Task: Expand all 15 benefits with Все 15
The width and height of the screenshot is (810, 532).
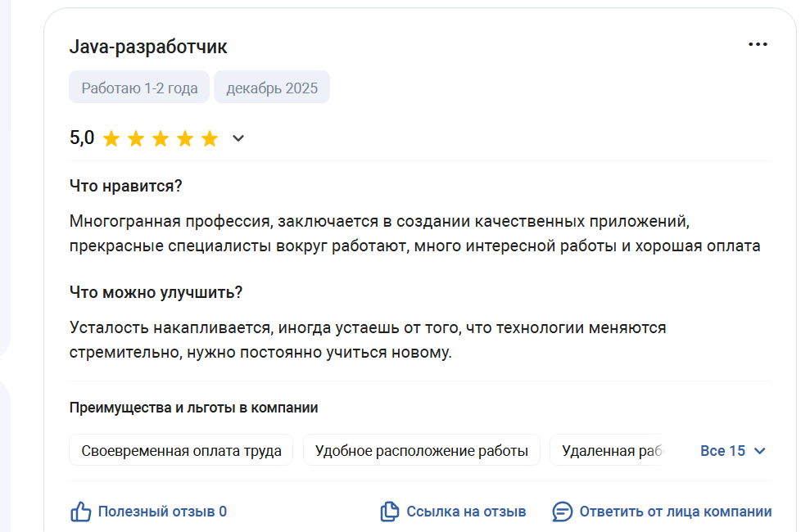Action: (732, 451)
